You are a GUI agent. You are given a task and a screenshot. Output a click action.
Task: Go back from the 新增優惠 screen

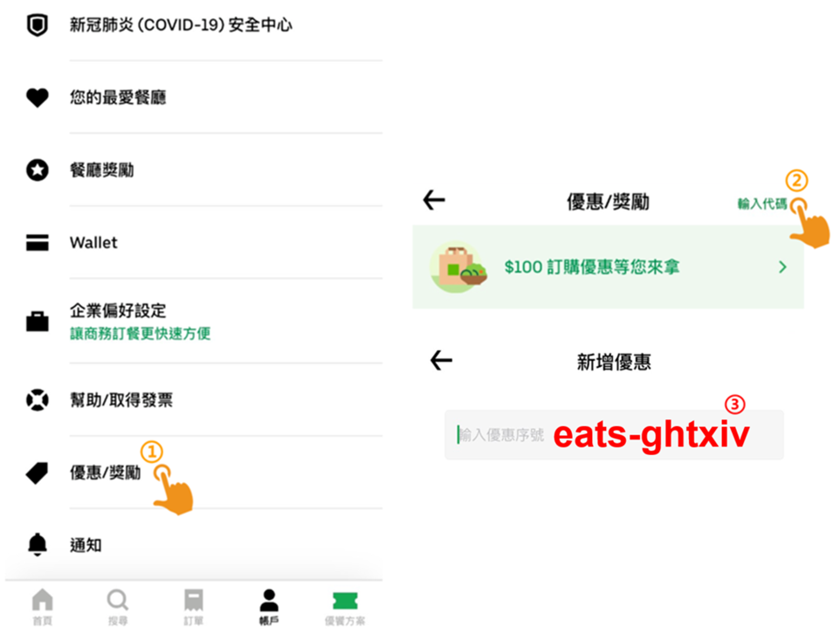click(x=442, y=361)
